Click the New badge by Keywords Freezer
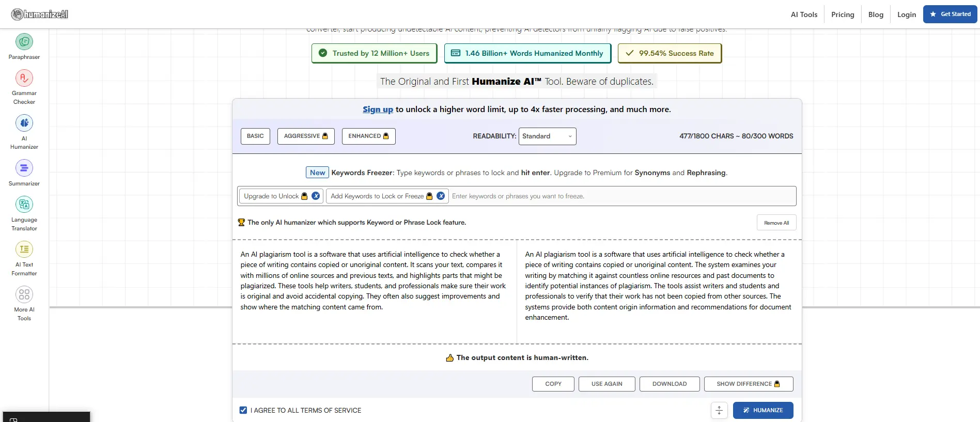This screenshot has height=422, width=980. point(317,173)
